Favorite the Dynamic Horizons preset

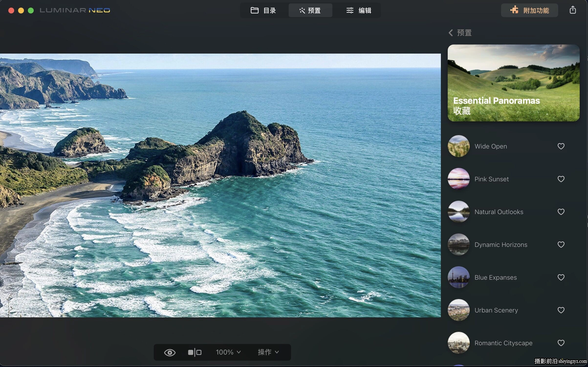tap(561, 245)
